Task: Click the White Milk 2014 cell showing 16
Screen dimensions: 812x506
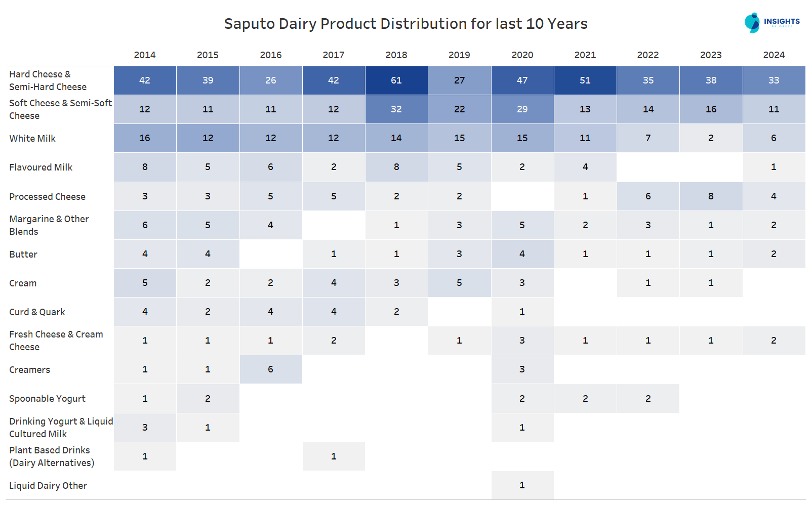Action: point(145,138)
